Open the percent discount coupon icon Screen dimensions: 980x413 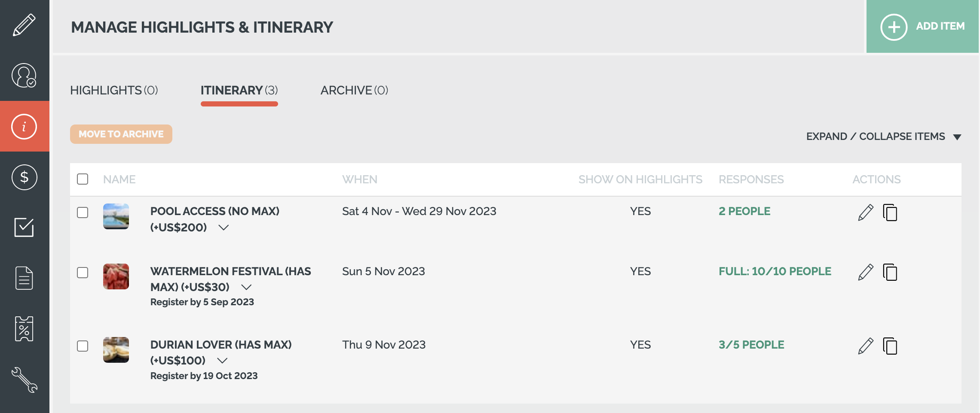24,329
